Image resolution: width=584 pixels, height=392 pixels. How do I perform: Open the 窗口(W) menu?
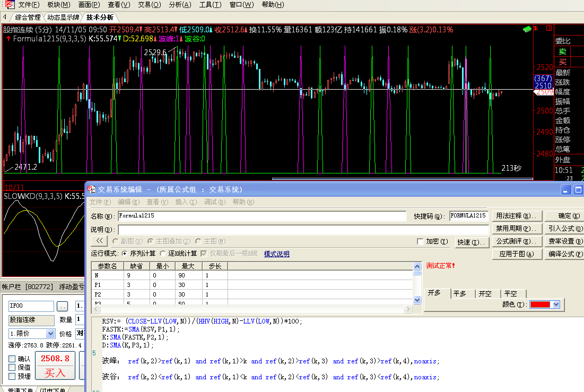tap(241, 5)
